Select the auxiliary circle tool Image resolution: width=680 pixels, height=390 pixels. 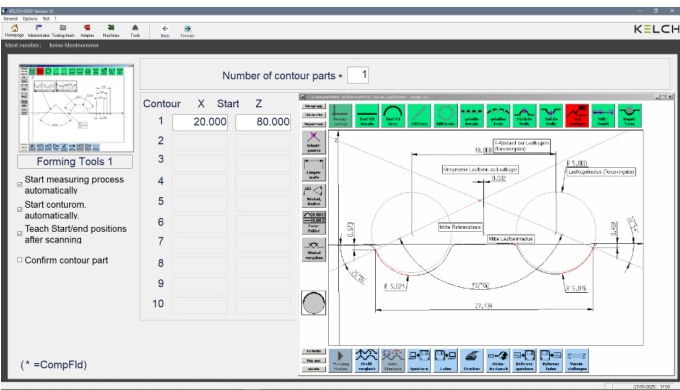pyautogui.click(x=445, y=115)
